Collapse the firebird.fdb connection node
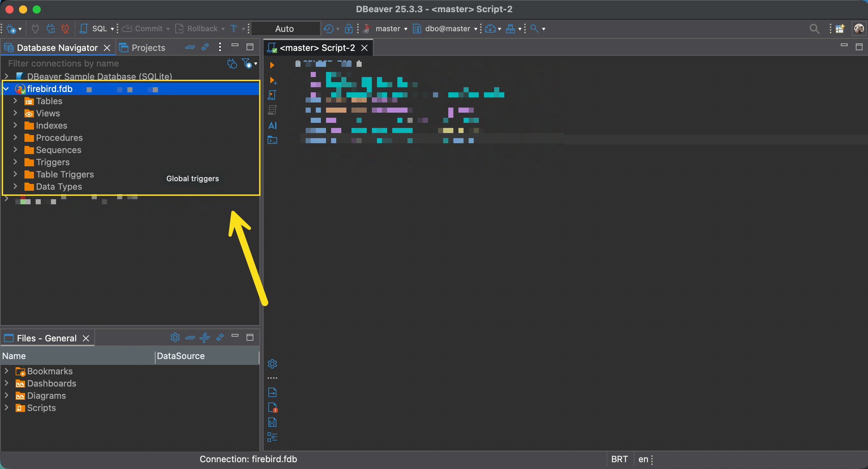Image resolution: width=868 pixels, height=469 pixels. (x=6, y=89)
